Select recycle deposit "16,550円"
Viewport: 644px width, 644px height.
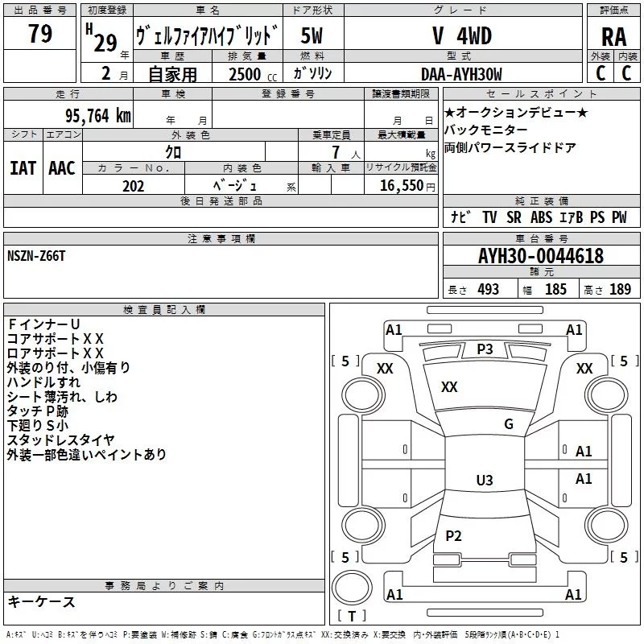pyautogui.click(x=407, y=186)
